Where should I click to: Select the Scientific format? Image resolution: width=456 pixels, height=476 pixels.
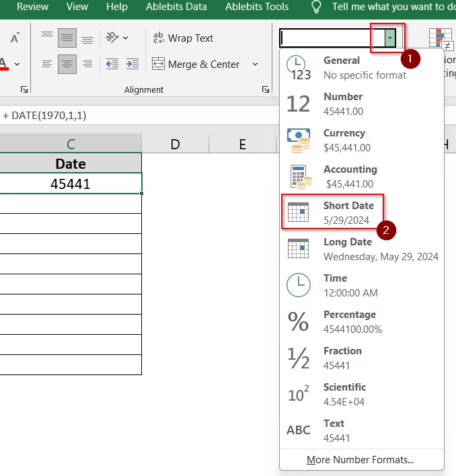click(362, 394)
